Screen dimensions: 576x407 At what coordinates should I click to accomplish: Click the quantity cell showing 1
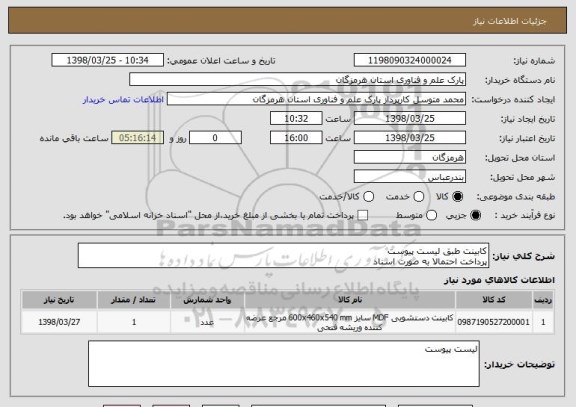(x=134, y=322)
